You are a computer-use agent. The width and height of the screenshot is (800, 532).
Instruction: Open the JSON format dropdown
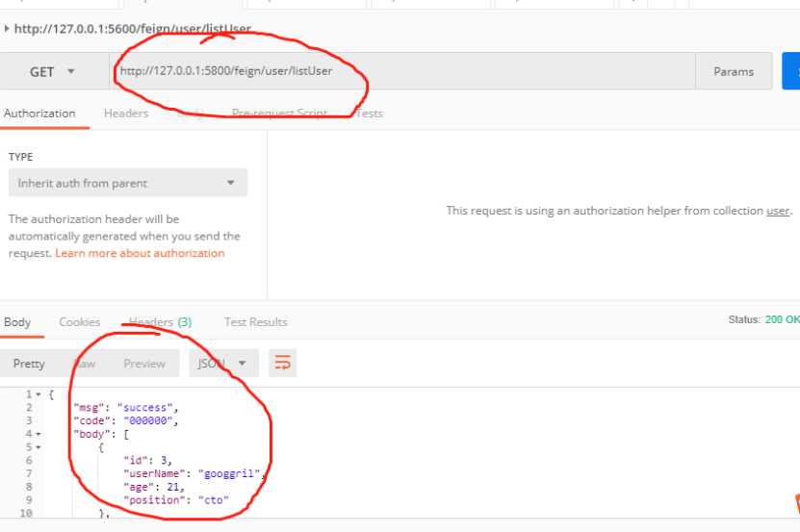click(223, 364)
